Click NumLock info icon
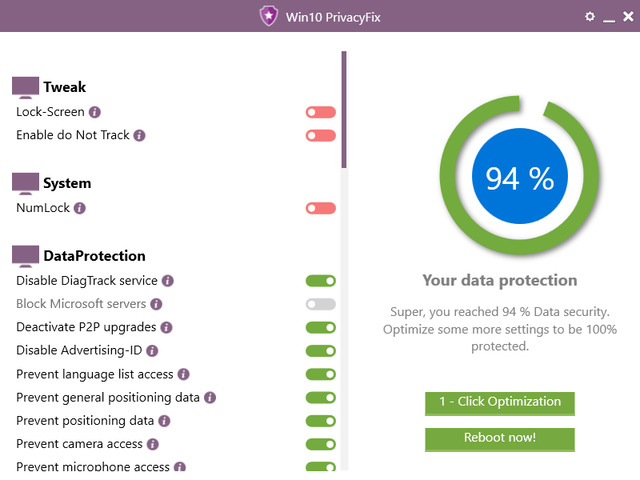This screenshot has height=480, width=640. [x=80, y=208]
